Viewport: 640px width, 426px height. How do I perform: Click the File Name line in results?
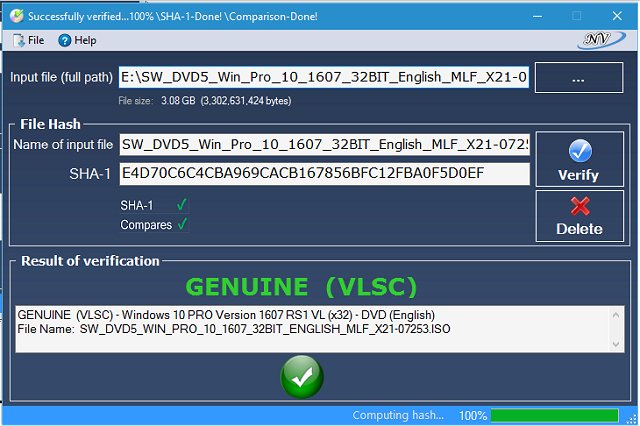[234, 329]
